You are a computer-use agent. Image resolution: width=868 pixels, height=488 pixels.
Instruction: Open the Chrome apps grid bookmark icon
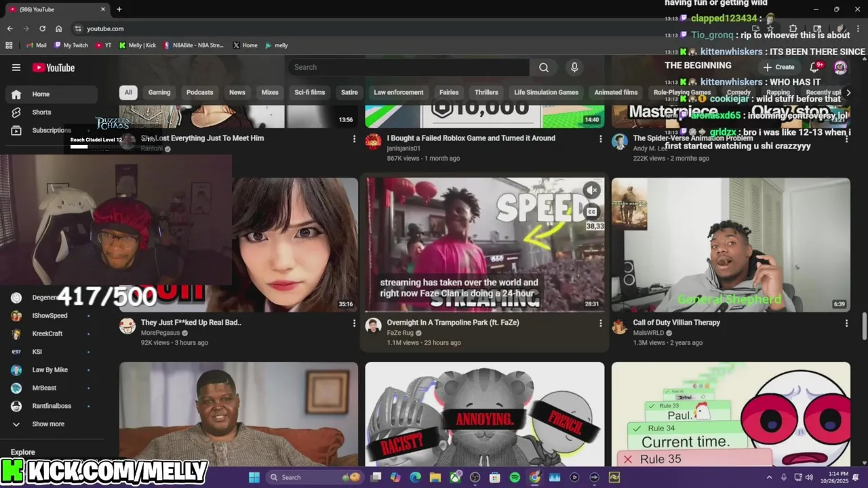click(9, 45)
